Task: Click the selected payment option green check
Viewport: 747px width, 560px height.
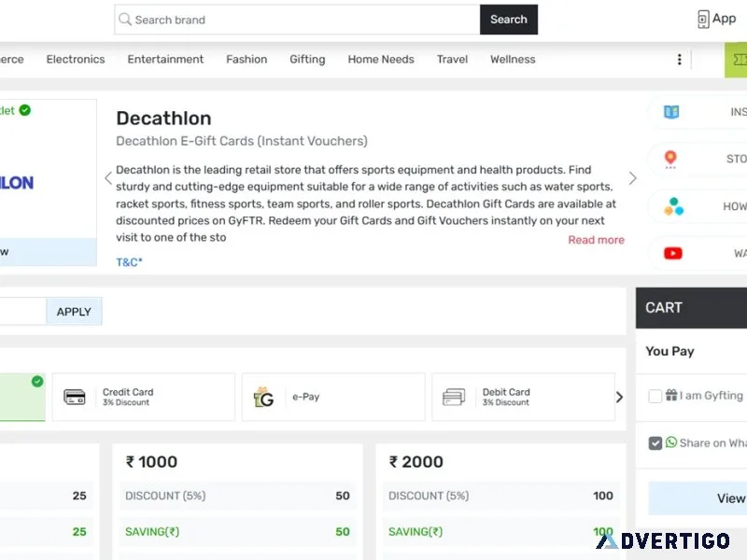Action: point(37,382)
